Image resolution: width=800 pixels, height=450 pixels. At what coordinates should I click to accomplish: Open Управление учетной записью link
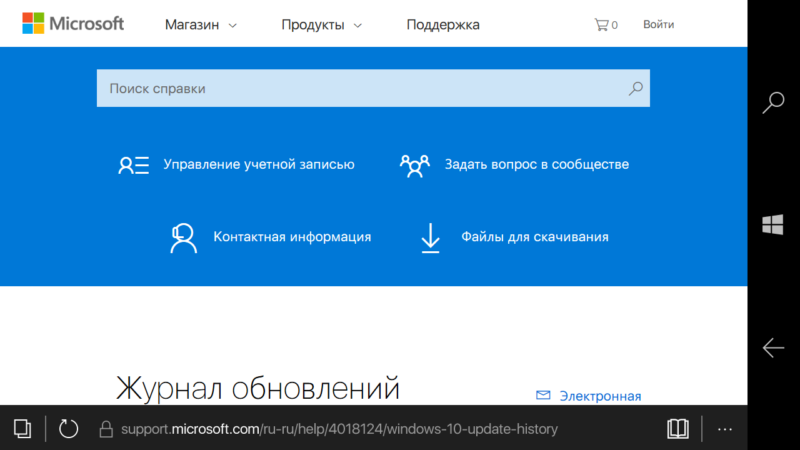(x=259, y=164)
